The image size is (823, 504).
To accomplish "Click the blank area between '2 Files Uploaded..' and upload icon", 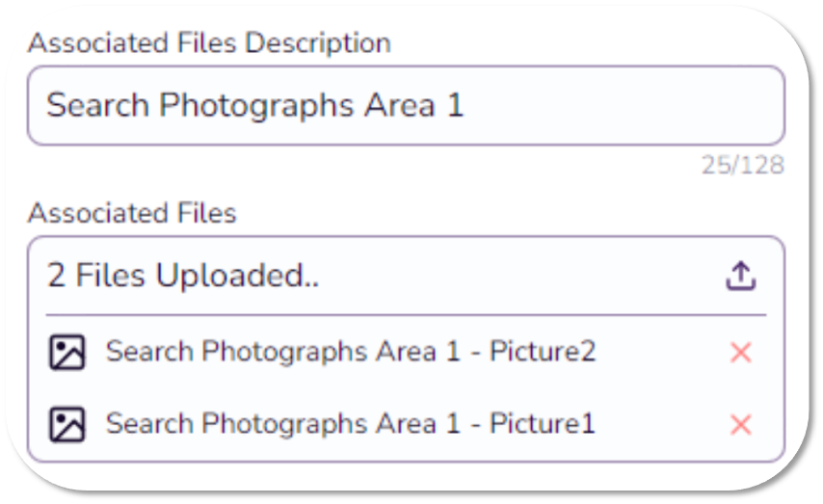I will point(520,277).
